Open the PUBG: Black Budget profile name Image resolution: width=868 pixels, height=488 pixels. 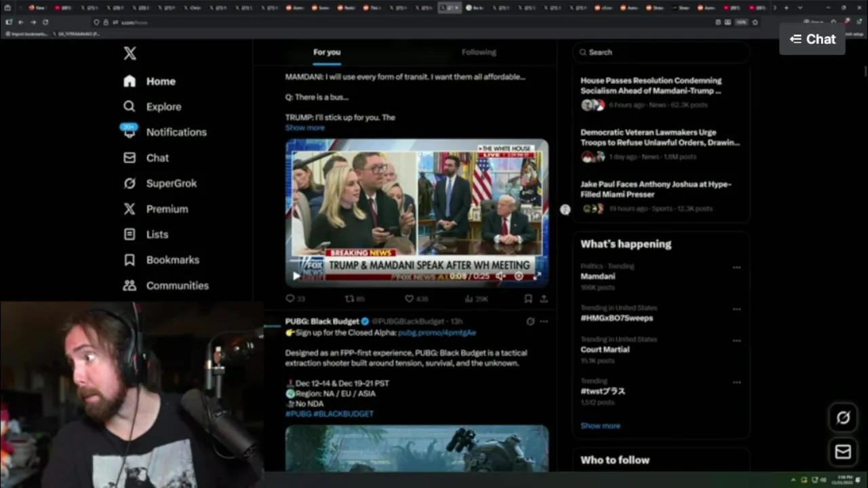(322, 321)
